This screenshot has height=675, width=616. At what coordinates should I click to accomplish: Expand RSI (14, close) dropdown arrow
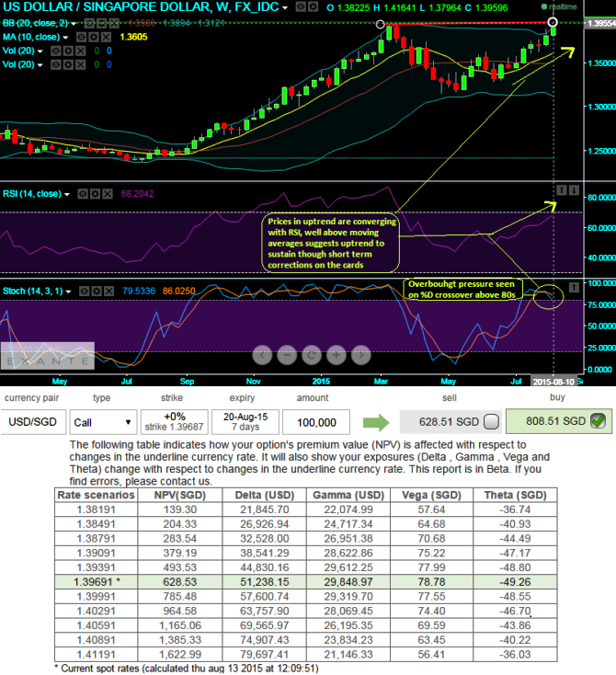(67, 194)
